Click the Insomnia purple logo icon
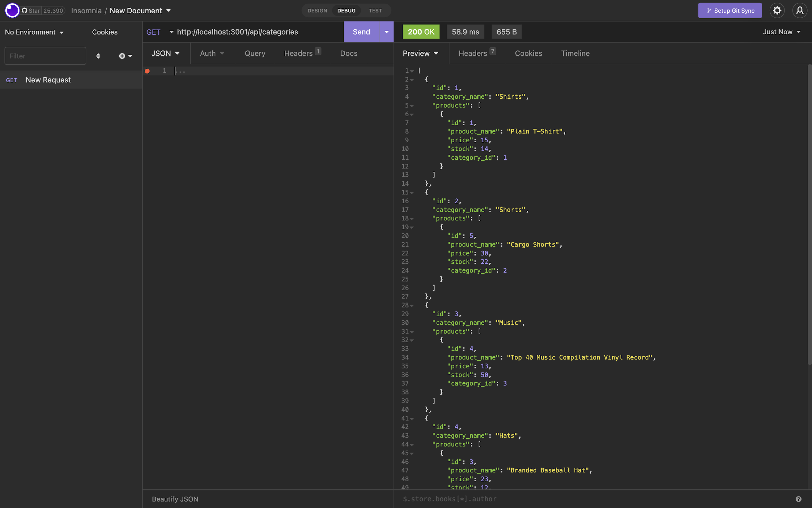812x508 pixels. coord(12,11)
